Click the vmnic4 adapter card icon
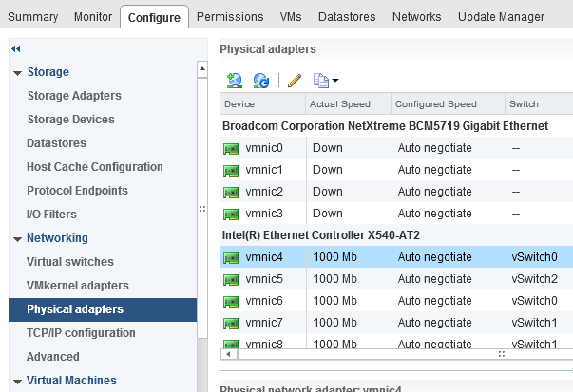Image resolution: width=573 pixels, height=392 pixels. coord(231,258)
